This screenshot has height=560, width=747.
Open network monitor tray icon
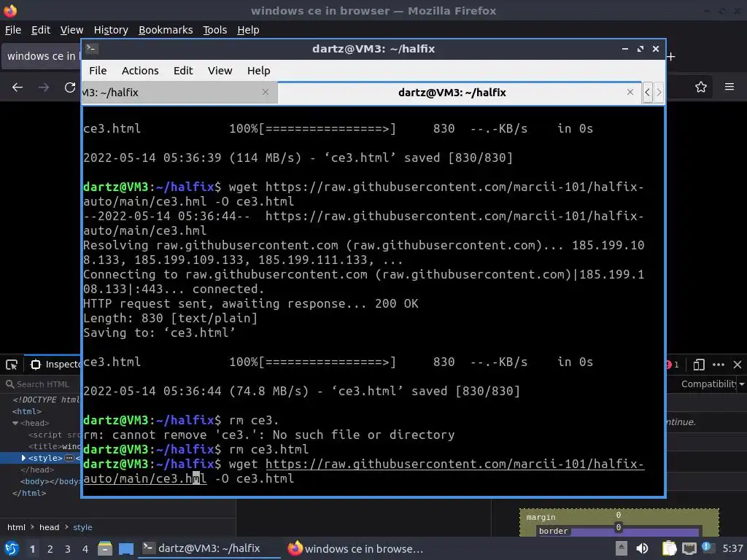coord(689,548)
